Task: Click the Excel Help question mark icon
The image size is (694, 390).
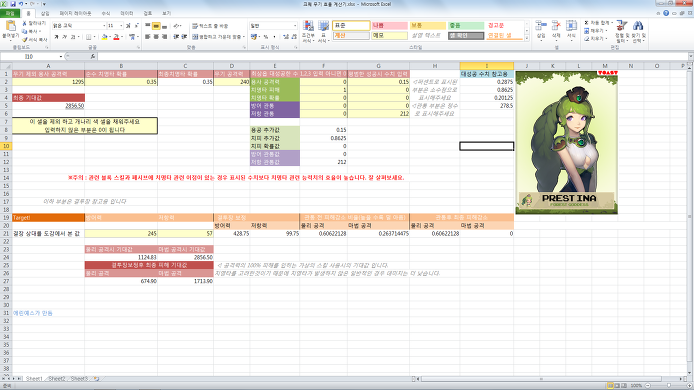Action: tap(666, 13)
